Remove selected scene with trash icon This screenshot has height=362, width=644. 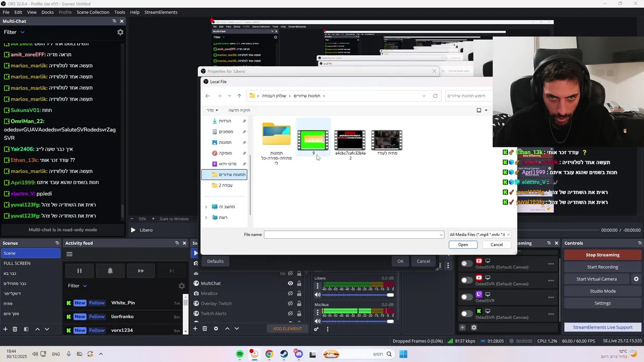point(15,329)
